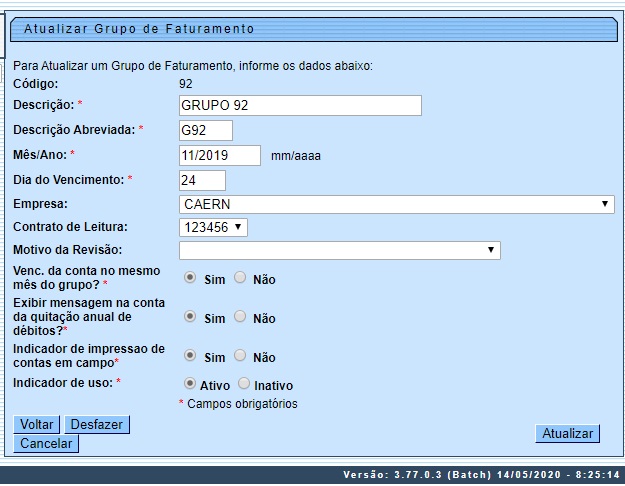Open the Motivo da Revisão dropdown
The image size is (625, 486).
(x=339, y=250)
